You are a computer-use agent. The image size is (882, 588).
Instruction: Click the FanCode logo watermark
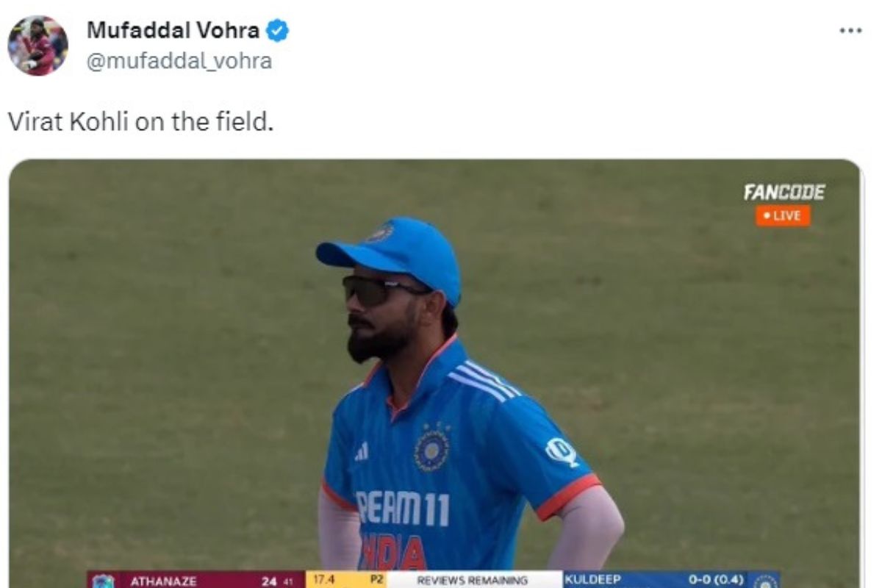[x=784, y=193]
